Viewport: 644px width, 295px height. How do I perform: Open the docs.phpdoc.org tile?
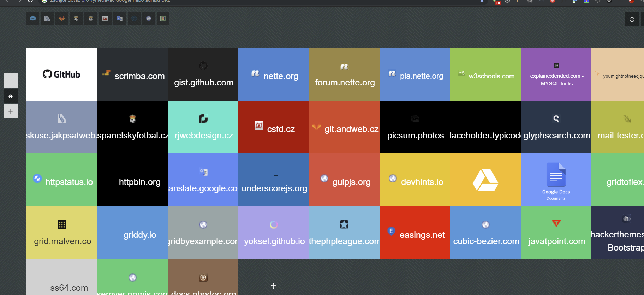203,277
